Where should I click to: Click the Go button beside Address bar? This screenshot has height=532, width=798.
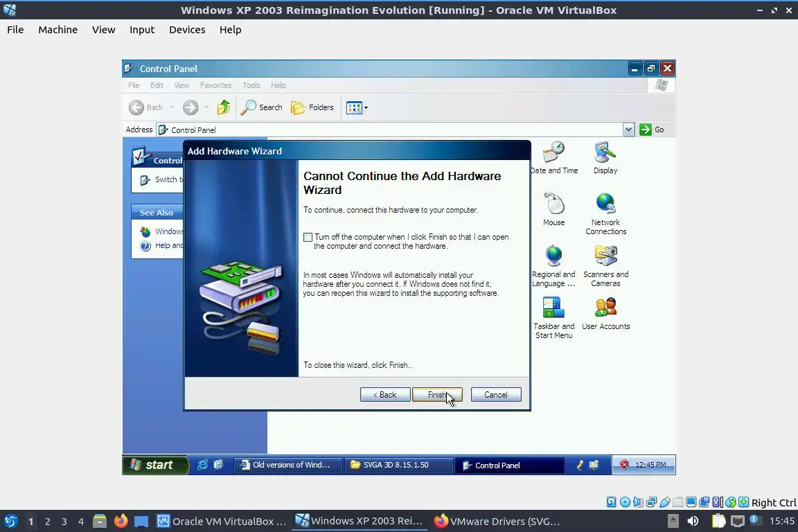652,130
